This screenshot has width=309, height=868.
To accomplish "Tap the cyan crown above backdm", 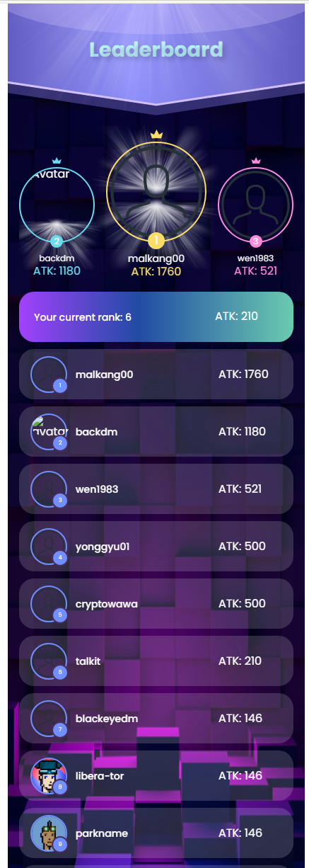I will [57, 161].
